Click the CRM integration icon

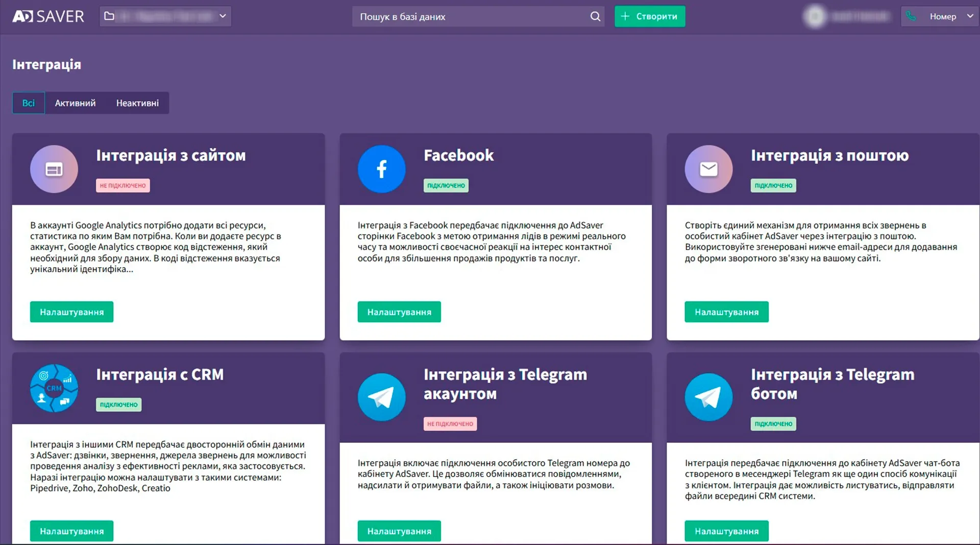point(54,388)
